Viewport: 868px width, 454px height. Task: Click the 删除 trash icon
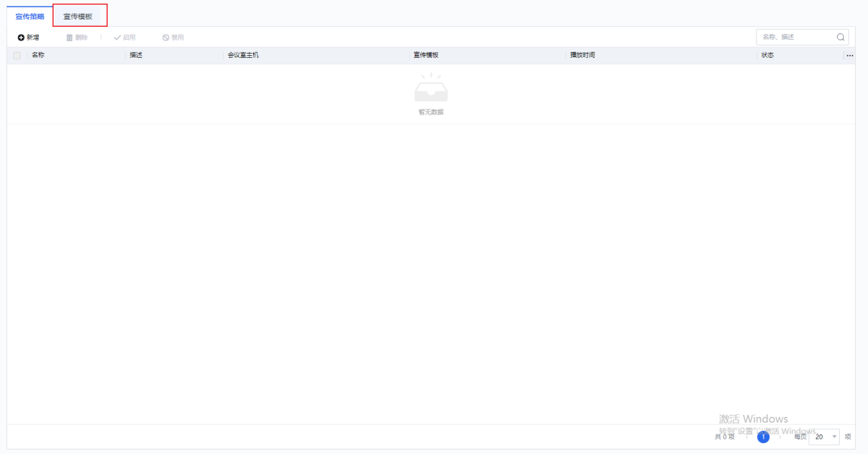click(69, 38)
